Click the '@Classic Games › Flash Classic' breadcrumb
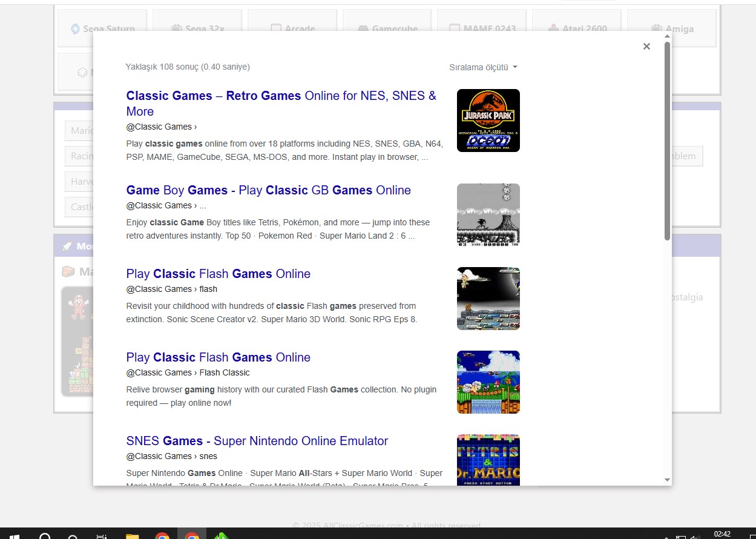Screen dimensions: 756x539 pyautogui.click(x=188, y=372)
